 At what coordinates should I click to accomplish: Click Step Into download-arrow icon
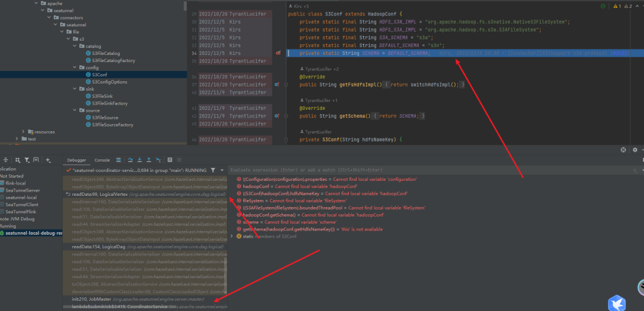[140, 159]
